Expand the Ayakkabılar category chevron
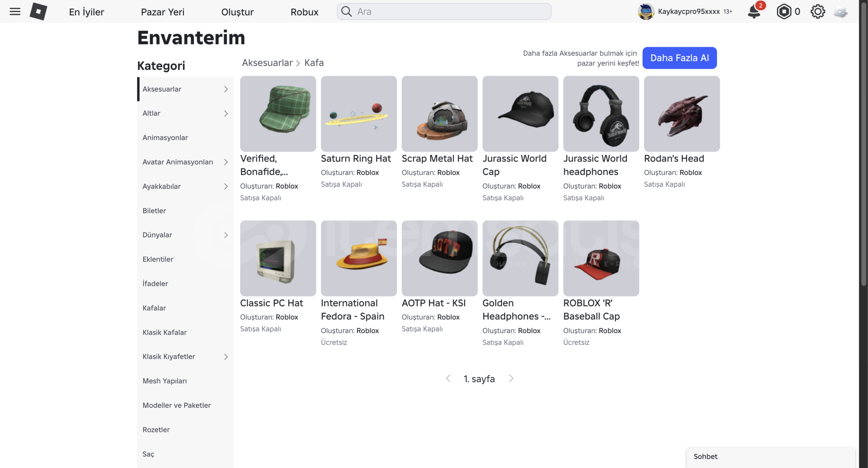The height and width of the screenshot is (468, 868). click(226, 186)
